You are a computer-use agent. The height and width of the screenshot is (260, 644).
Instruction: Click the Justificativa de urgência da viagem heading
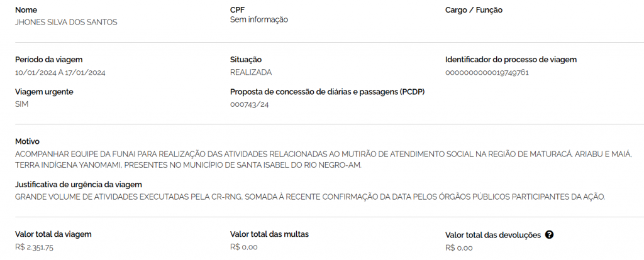[x=79, y=185]
